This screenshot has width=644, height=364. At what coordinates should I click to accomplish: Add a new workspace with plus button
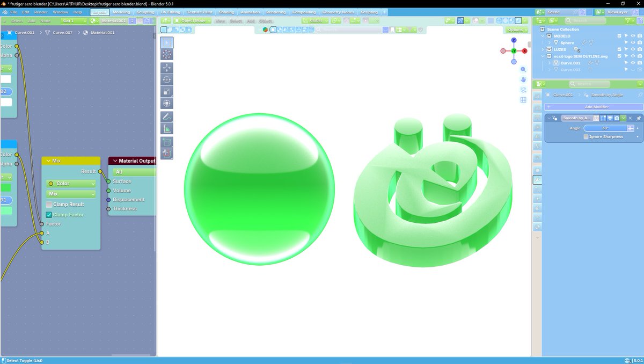point(384,12)
